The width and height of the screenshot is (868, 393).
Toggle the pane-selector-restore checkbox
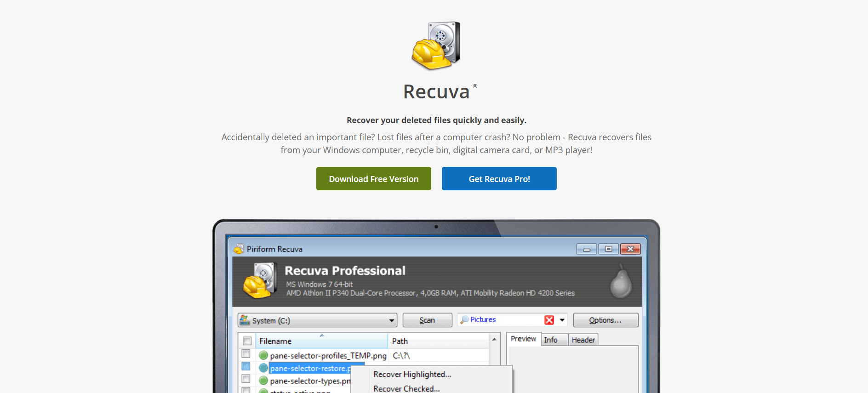(246, 366)
